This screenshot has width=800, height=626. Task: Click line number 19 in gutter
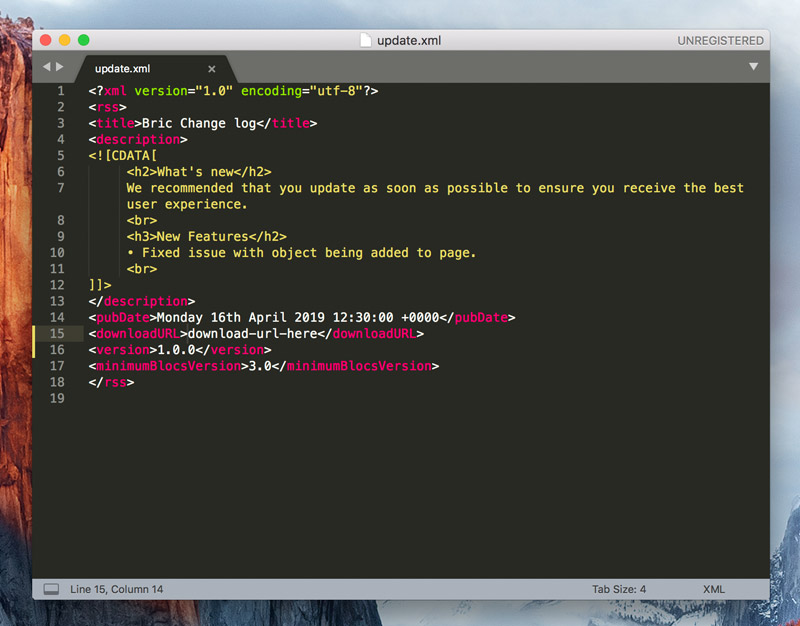[57, 398]
